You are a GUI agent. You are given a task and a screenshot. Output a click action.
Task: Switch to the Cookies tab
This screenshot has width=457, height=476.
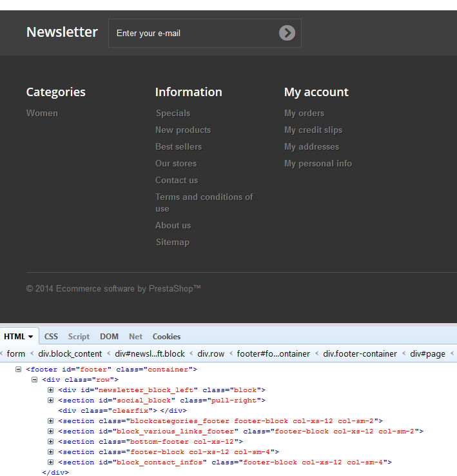click(166, 337)
